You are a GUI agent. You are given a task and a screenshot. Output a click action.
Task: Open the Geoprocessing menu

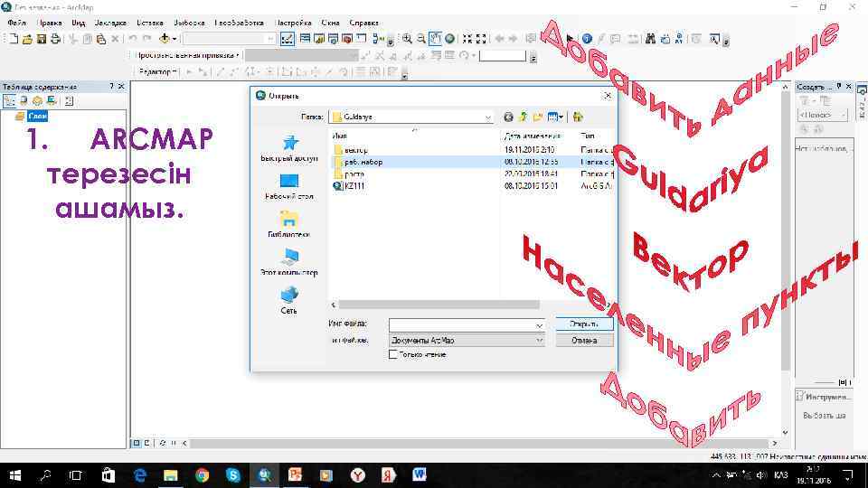click(x=239, y=23)
